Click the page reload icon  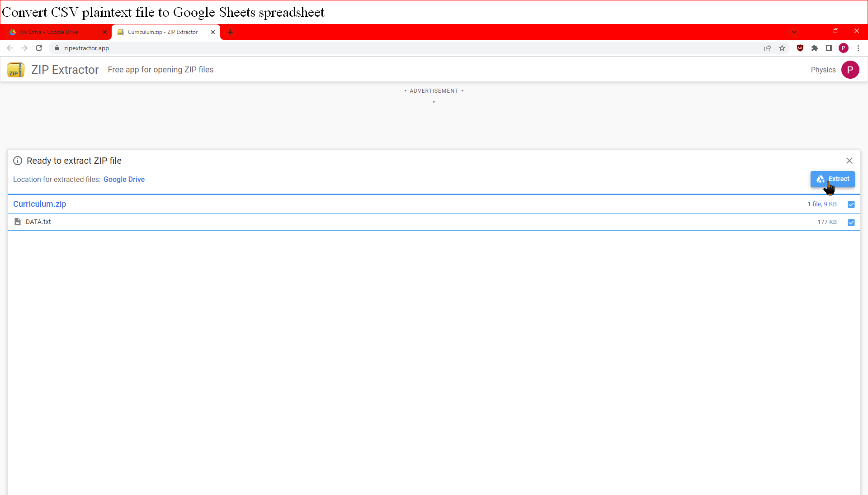tap(39, 48)
